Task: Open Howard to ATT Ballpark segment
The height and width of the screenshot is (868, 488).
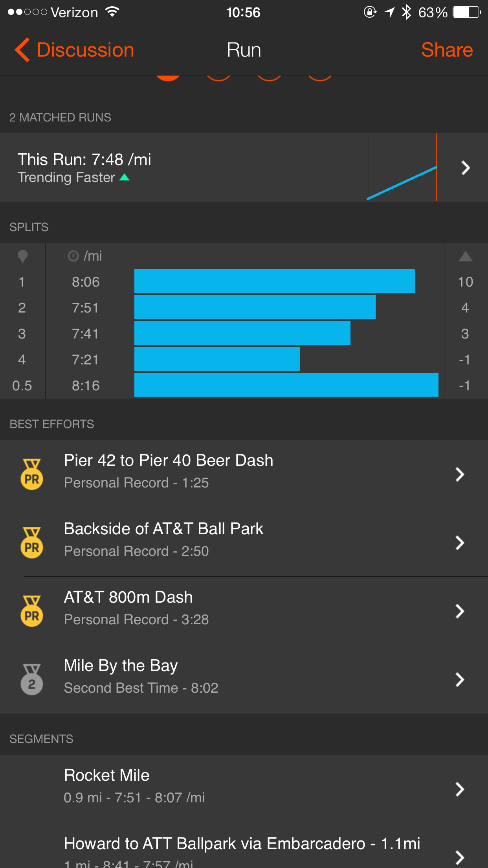Action: click(242, 849)
